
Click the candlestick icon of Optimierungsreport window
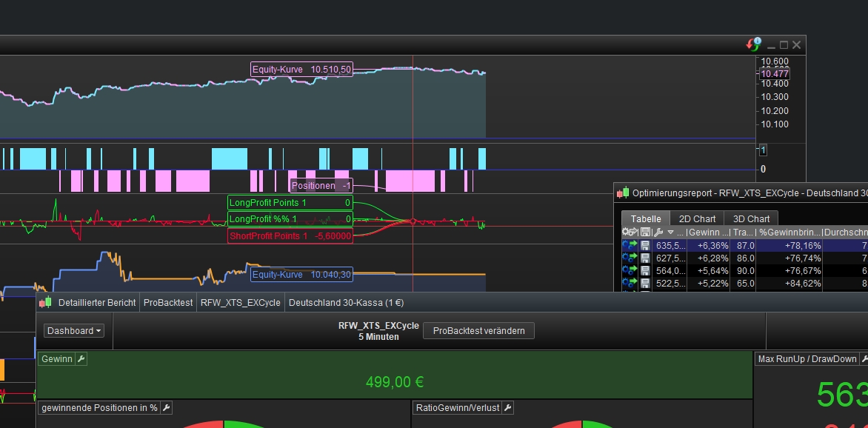click(x=623, y=193)
